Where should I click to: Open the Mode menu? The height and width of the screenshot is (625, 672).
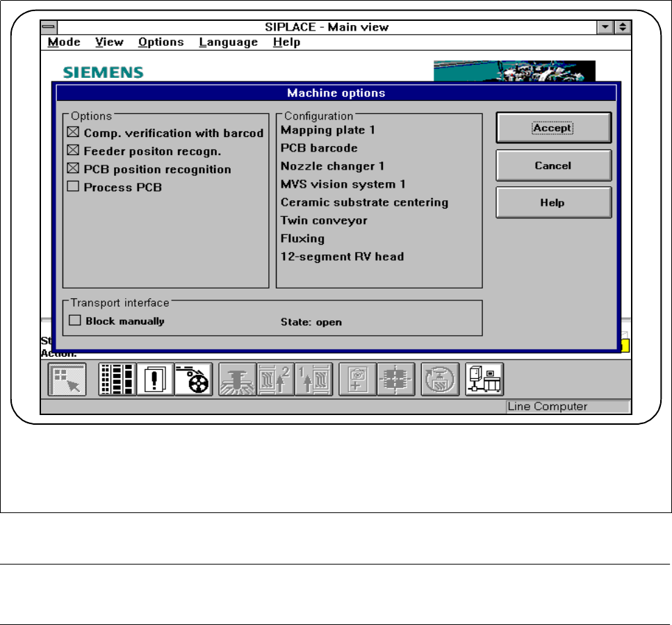point(64,42)
